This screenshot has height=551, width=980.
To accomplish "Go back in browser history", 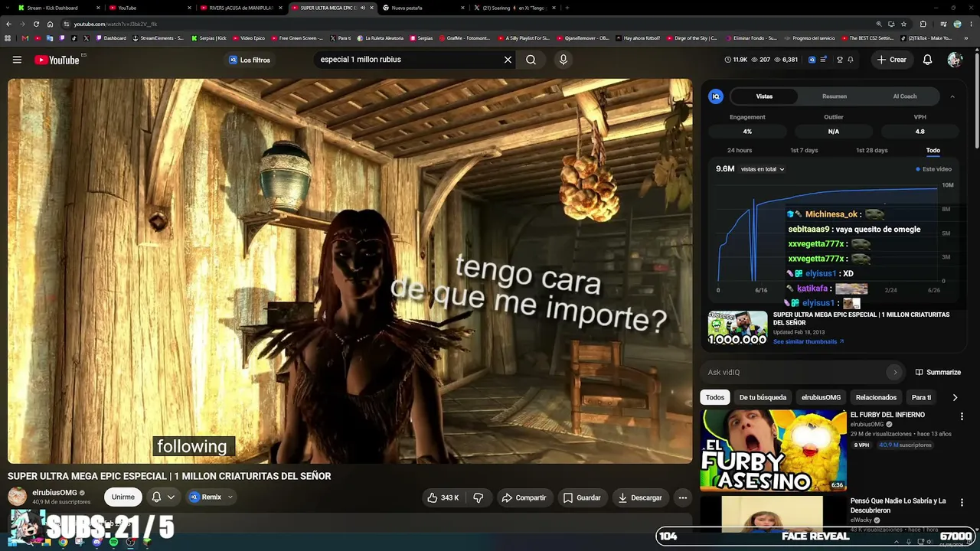I will 9,24.
